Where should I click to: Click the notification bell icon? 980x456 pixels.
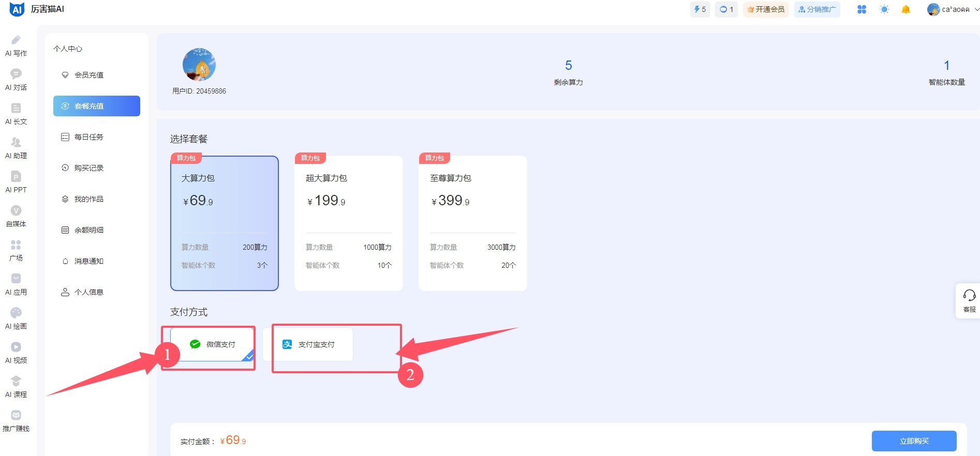(905, 9)
